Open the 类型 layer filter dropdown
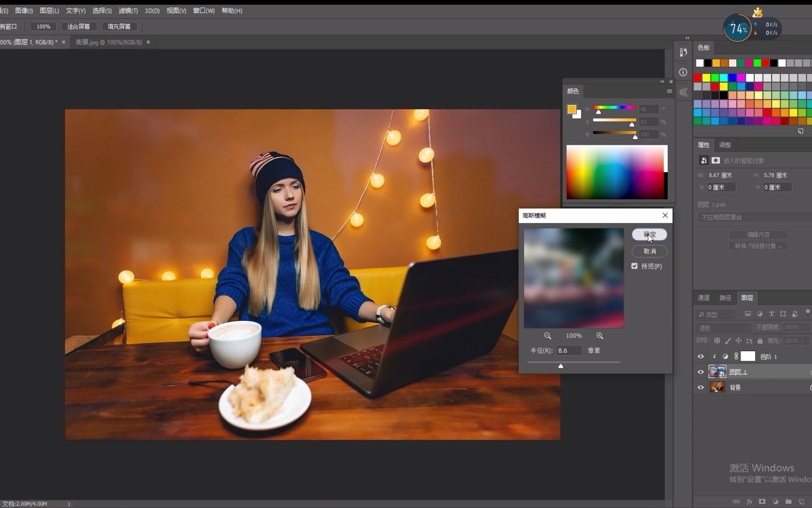 [x=716, y=314]
